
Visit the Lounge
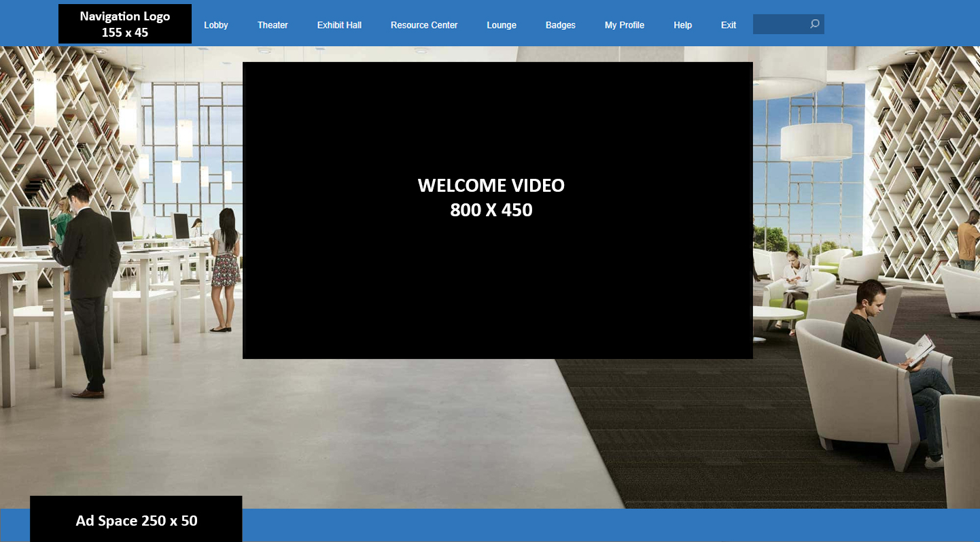pos(502,25)
